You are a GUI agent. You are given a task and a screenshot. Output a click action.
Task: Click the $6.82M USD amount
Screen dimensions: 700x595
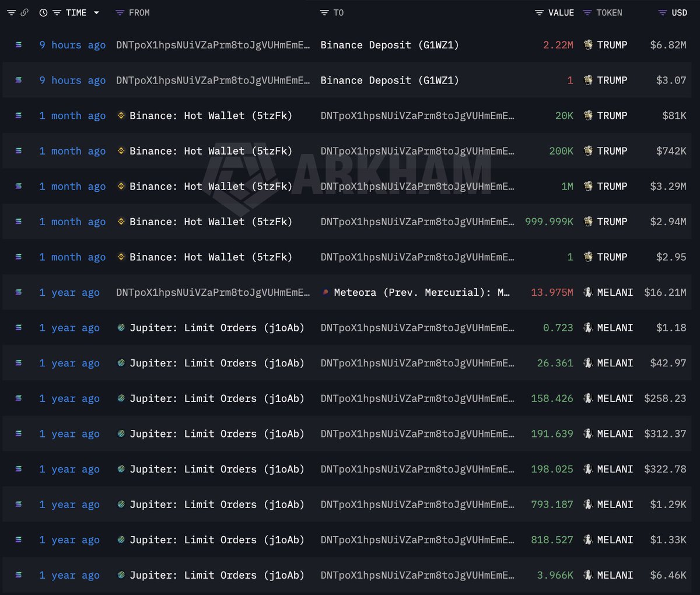coord(668,45)
